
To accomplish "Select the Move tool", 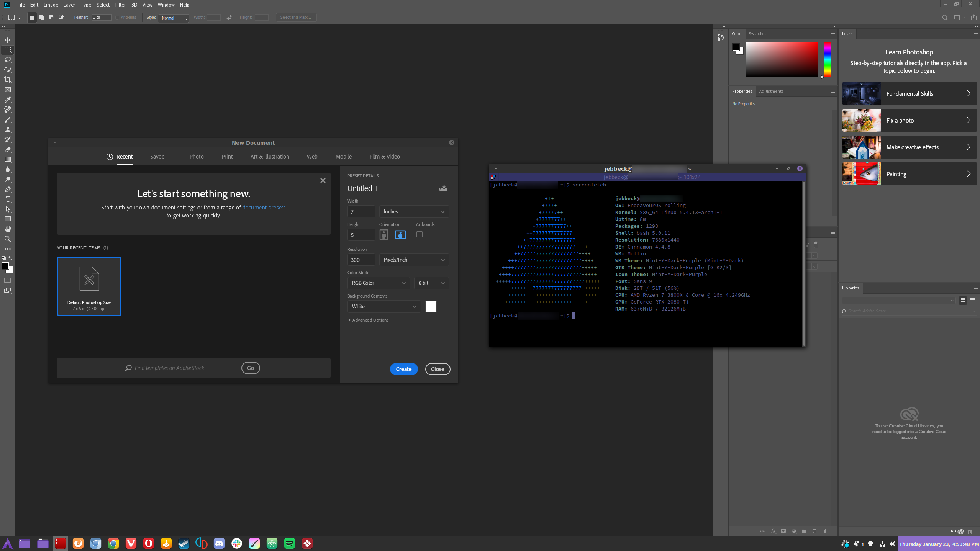I will coord(8,40).
